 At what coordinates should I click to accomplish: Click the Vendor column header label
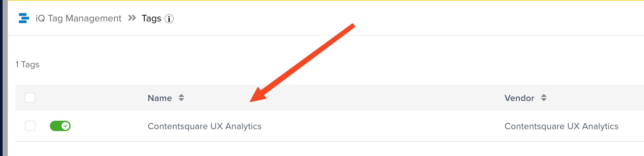pos(519,98)
